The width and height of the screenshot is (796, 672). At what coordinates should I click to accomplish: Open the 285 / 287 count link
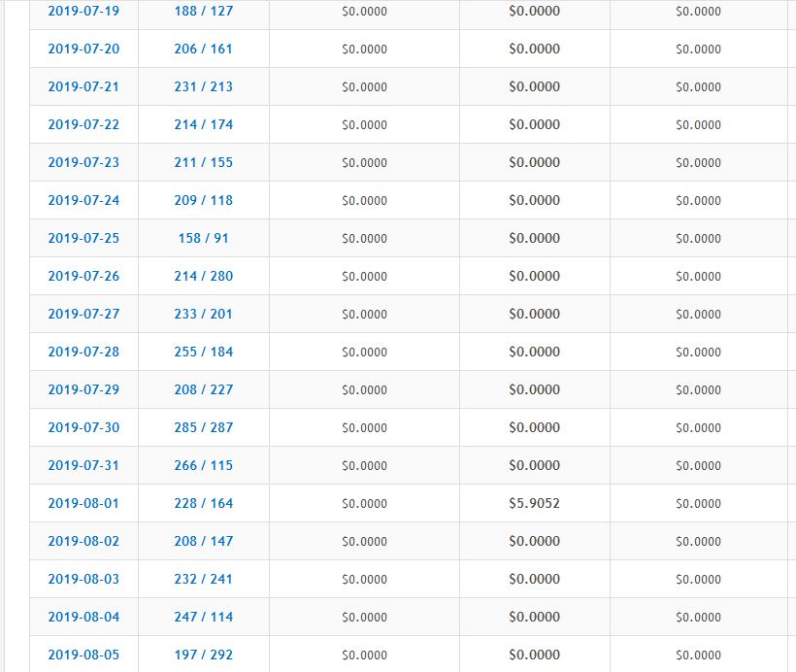(x=204, y=427)
